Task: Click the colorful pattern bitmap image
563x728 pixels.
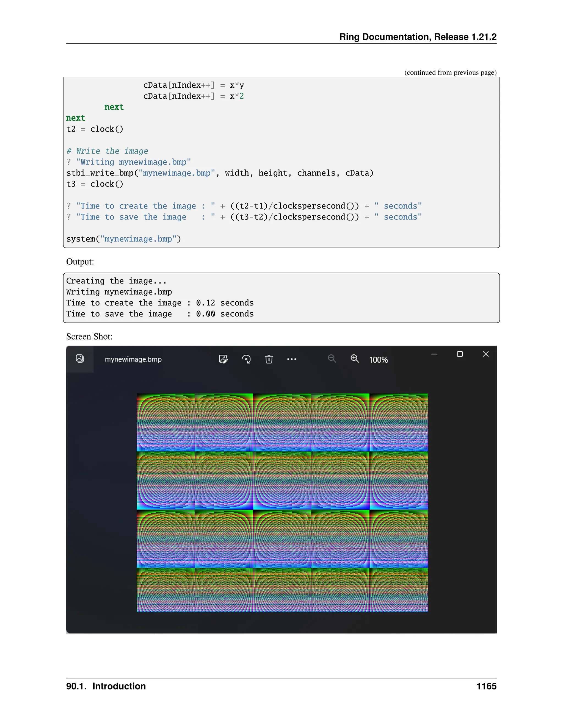Action: point(282,503)
